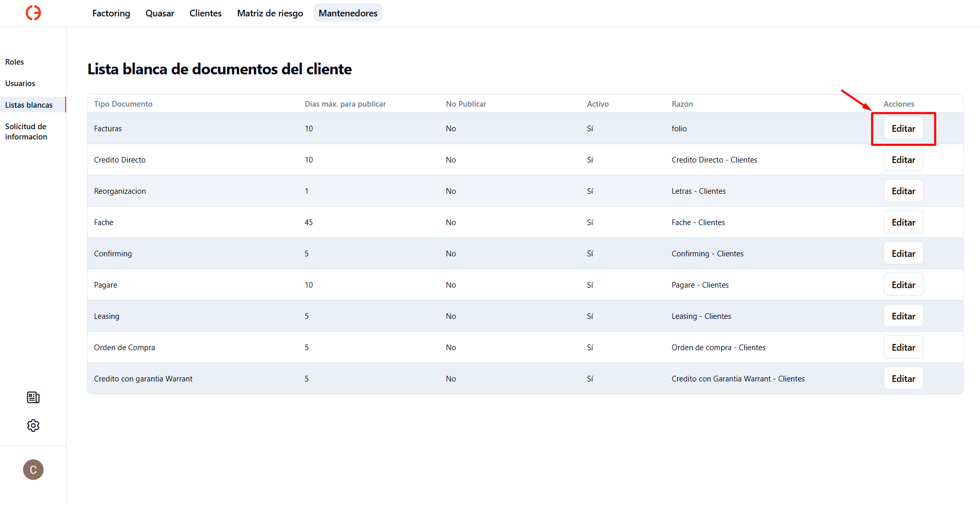Click the Tipo Documento column header

124,104
